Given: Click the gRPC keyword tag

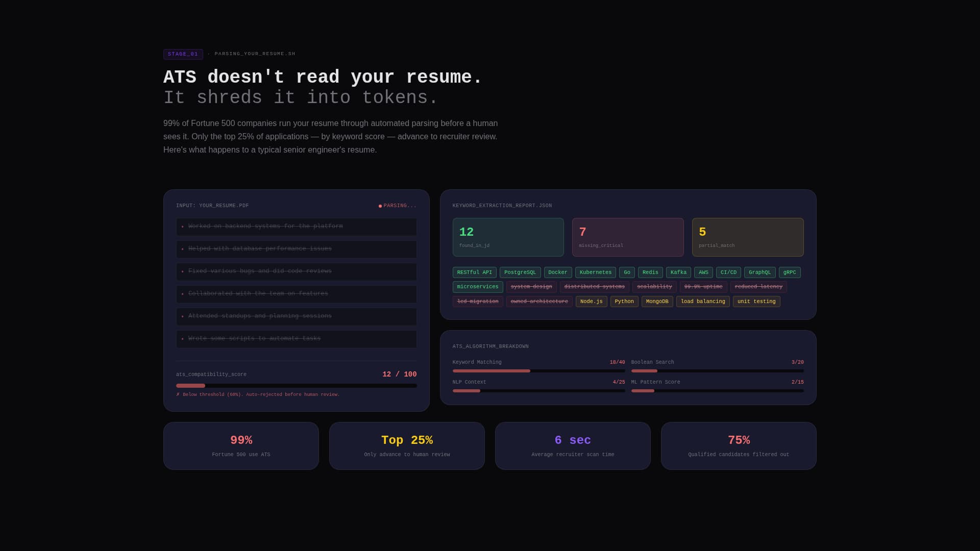Looking at the screenshot, I should pyautogui.click(x=790, y=272).
